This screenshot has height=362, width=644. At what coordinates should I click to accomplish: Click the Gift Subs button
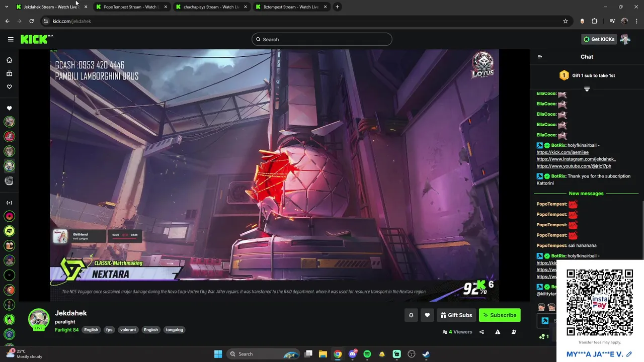click(456, 315)
